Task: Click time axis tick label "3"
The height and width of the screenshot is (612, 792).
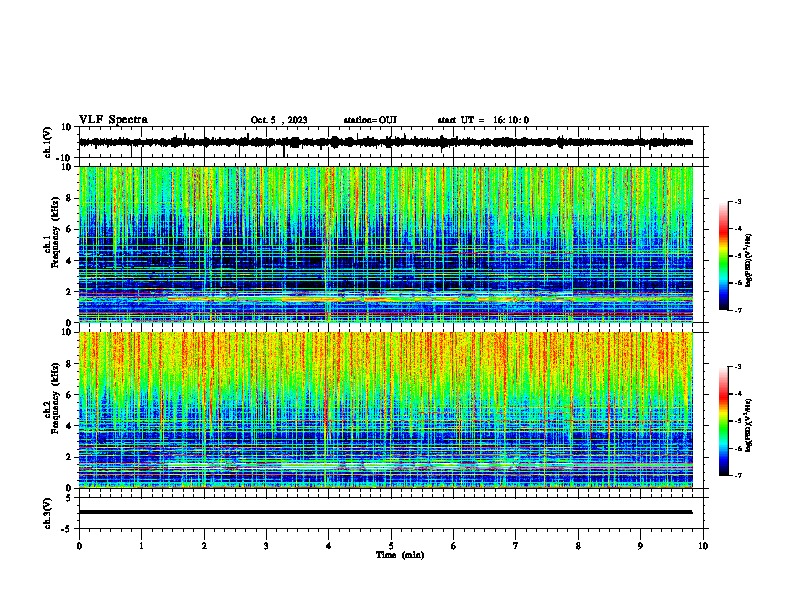Action: click(x=266, y=546)
